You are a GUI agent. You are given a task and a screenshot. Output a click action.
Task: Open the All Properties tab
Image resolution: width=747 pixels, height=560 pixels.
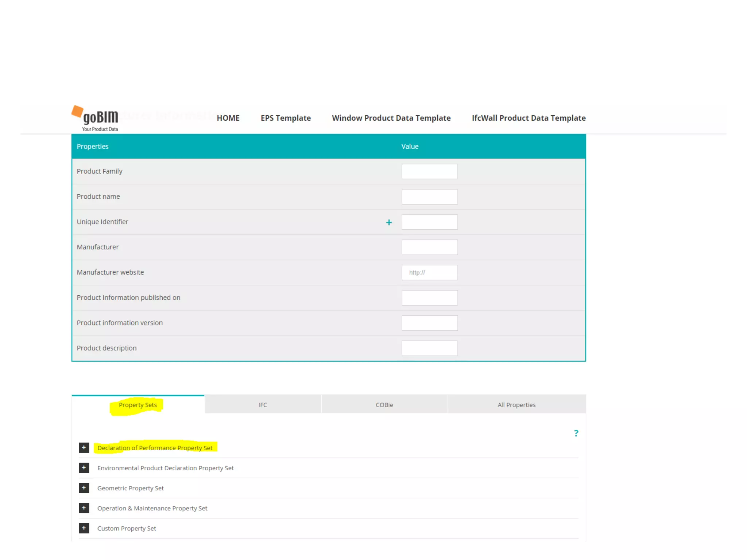(516, 405)
